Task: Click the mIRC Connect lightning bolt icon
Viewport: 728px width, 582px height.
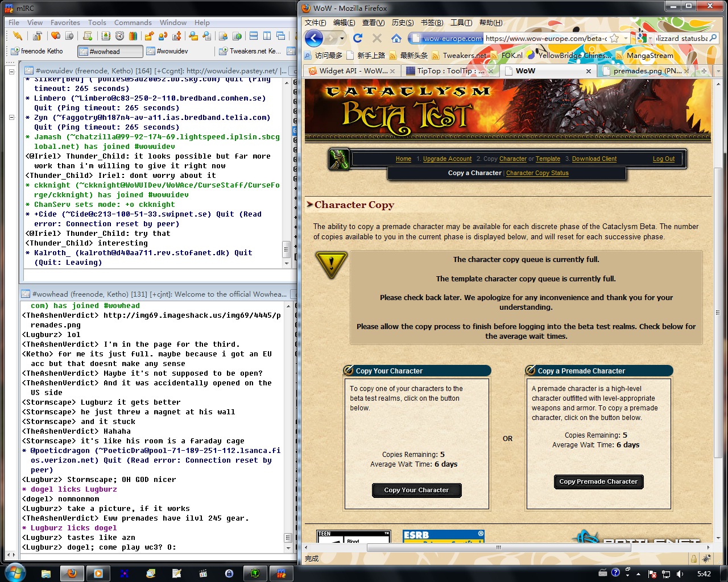Action: click(x=17, y=36)
